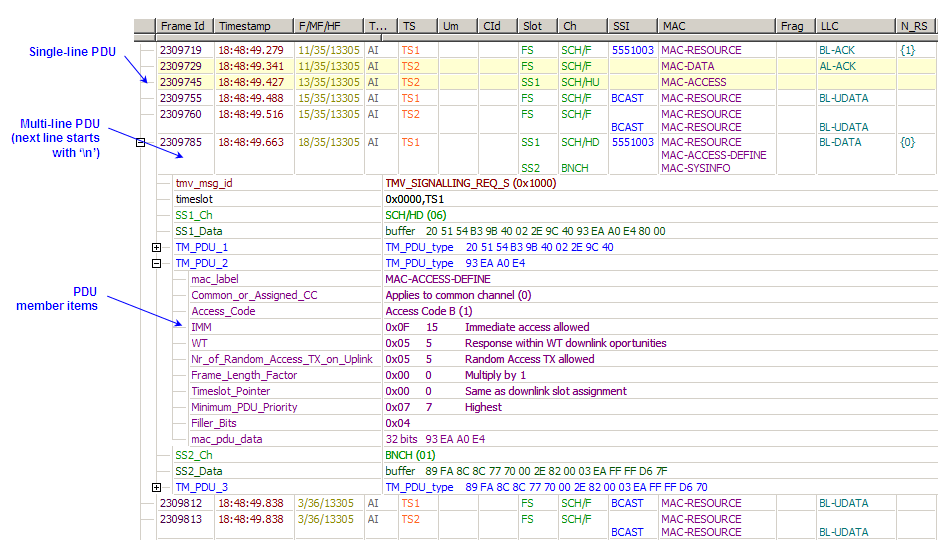Image resolution: width=951 pixels, height=556 pixels.
Task: Collapse the expanded frame 2309785 row
Action: coord(141,143)
